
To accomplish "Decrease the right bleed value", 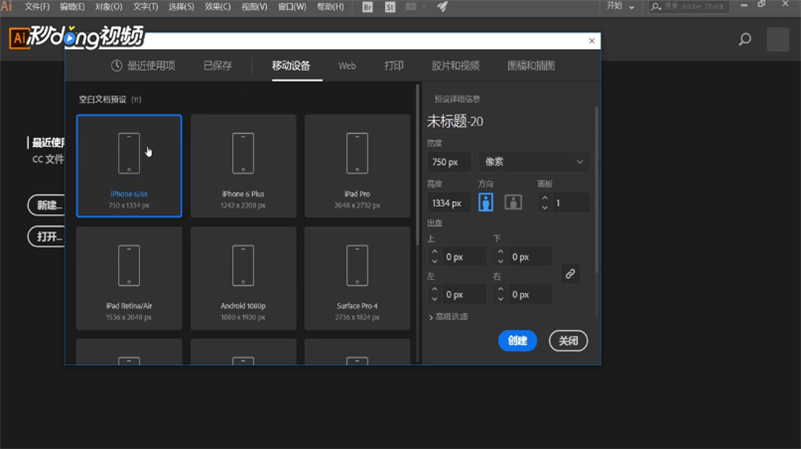I will click(501, 299).
